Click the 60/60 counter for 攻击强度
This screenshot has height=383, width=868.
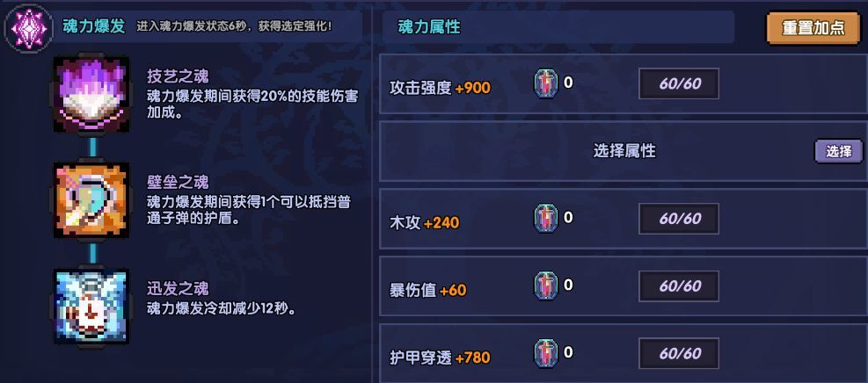(x=679, y=84)
